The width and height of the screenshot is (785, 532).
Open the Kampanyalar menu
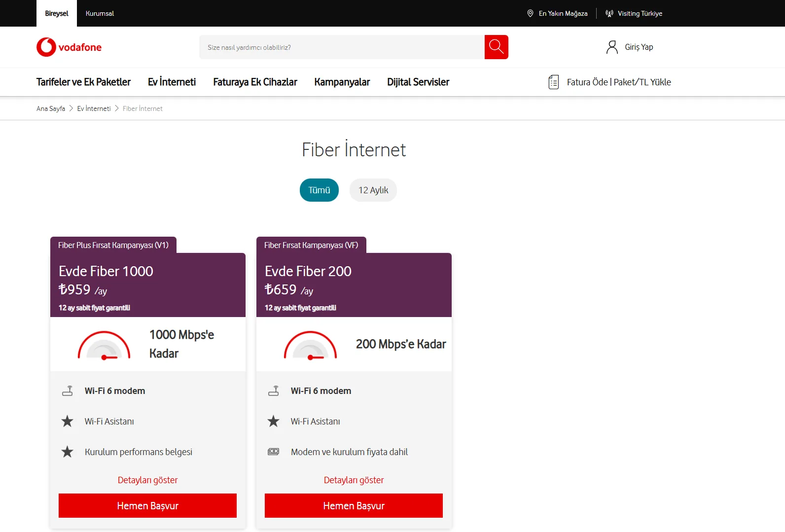(342, 82)
